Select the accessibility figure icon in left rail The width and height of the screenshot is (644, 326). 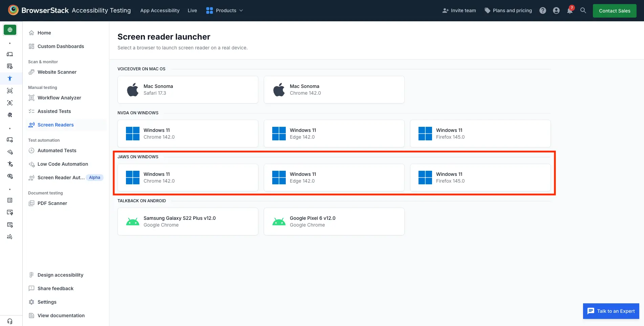point(10,78)
